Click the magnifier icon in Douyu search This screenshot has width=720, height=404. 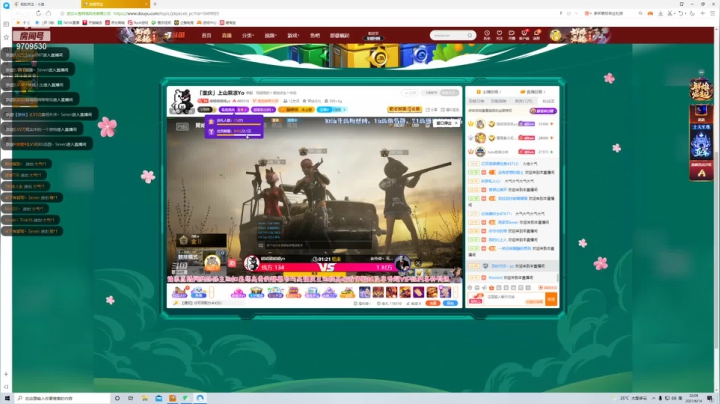click(470, 35)
